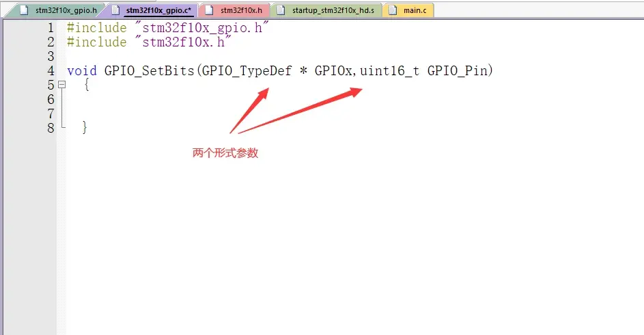
Task: Click line number 7 in the gutter
Action: click(x=51, y=114)
